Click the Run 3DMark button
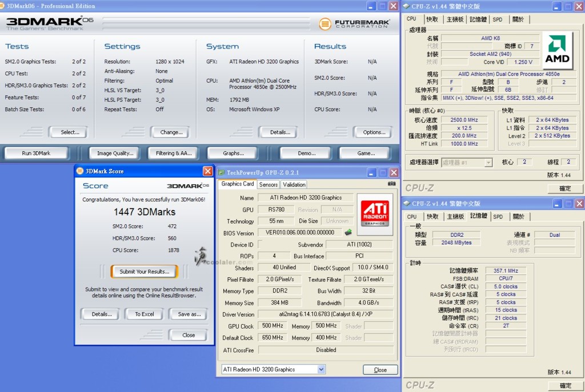This screenshot has height=392, width=585. click(36, 153)
